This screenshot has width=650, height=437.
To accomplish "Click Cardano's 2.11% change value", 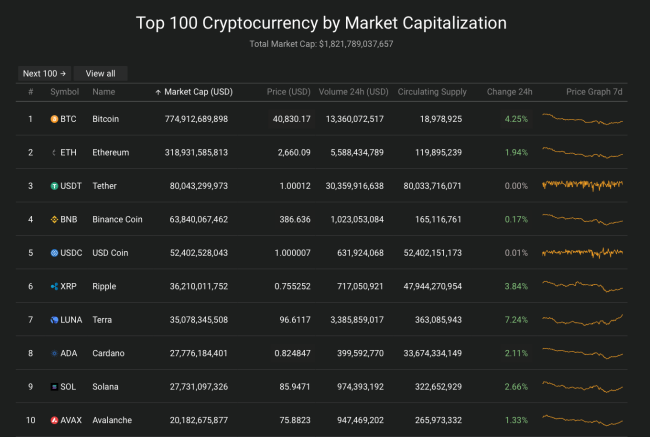I will point(516,353).
